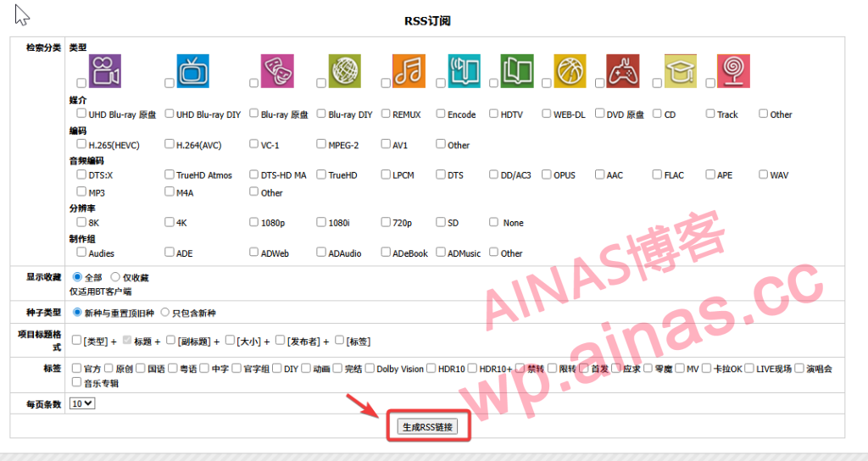
Task: Toggle TrueHD Atmos audio checkbox
Action: pyautogui.click(x=170, y=175)
